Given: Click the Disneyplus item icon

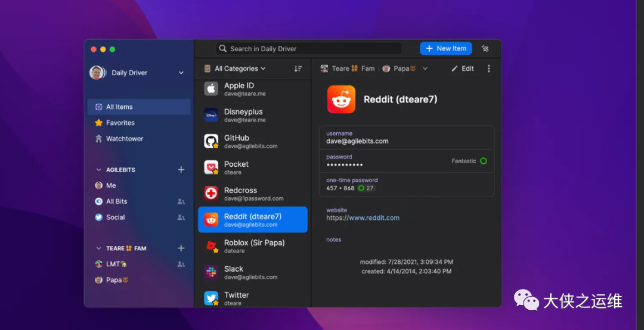Looking at the screenshot, I should (x=211, y=115).
